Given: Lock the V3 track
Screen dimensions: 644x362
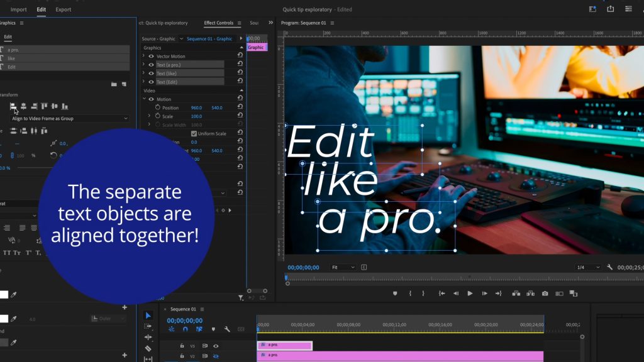Looking at the screenshot, I should coord(182,346).
